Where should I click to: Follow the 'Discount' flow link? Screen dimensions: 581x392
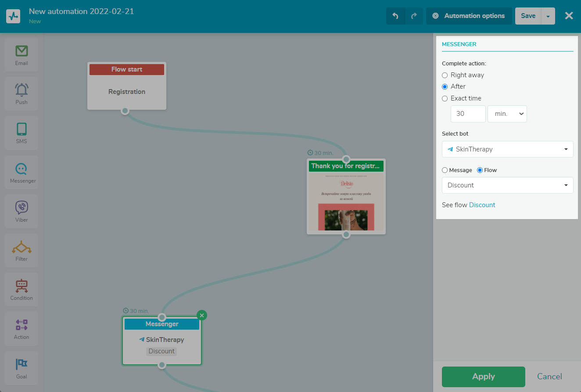(x=482, y=205)
